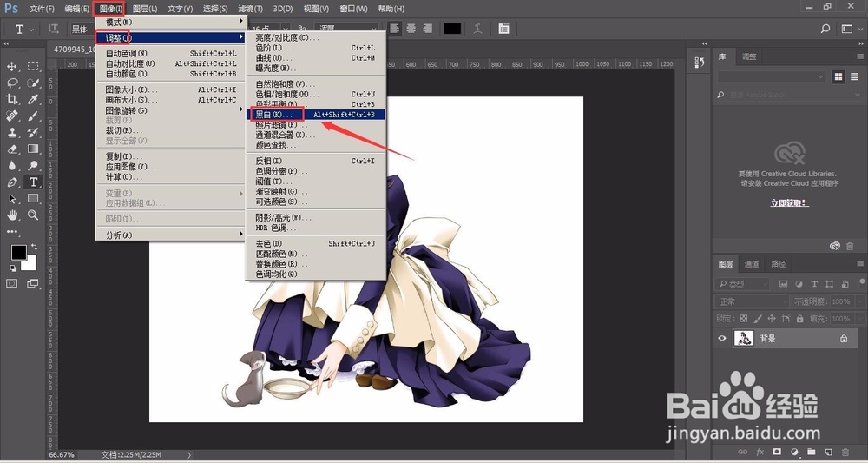The width and height of the screenshot is (868, 463).
Task: Select the Quick Selection tool
Action: click(x=33, y=83)
